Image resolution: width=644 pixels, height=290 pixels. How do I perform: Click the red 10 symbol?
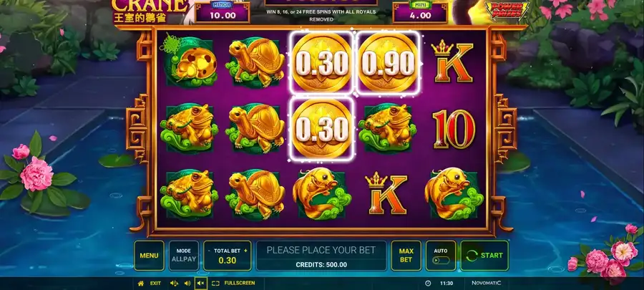pos(454,129)
